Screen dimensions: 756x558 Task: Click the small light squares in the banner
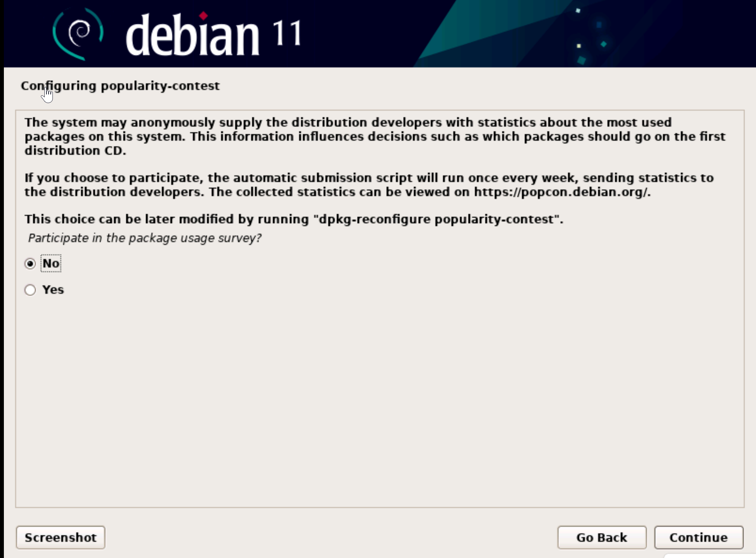(579, 28)
